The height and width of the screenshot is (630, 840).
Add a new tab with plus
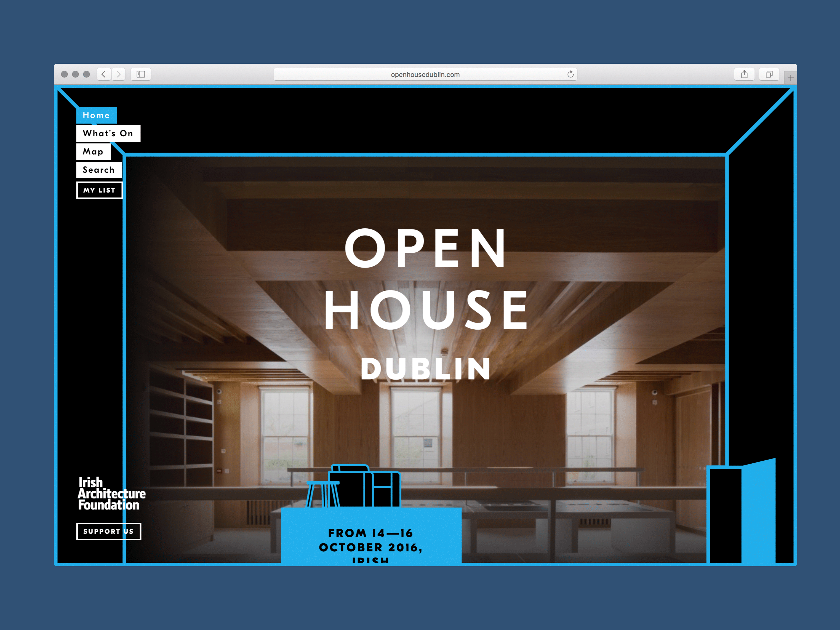[x=790, y=78]
